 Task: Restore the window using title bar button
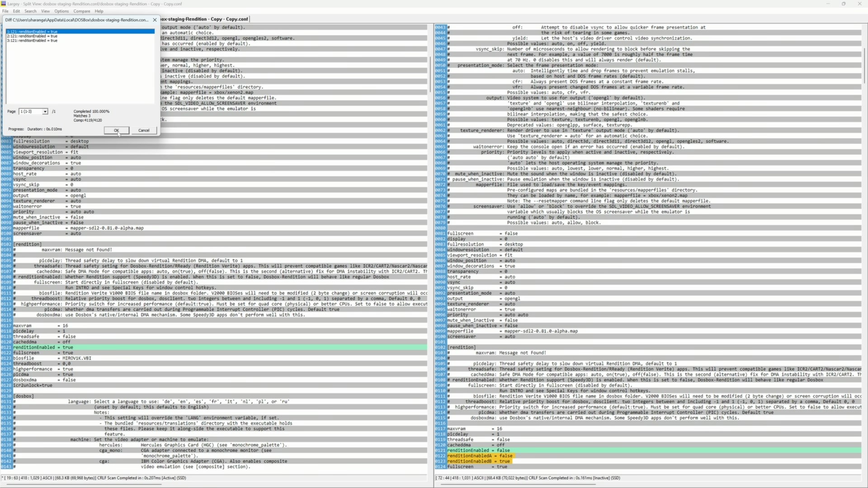844,4
